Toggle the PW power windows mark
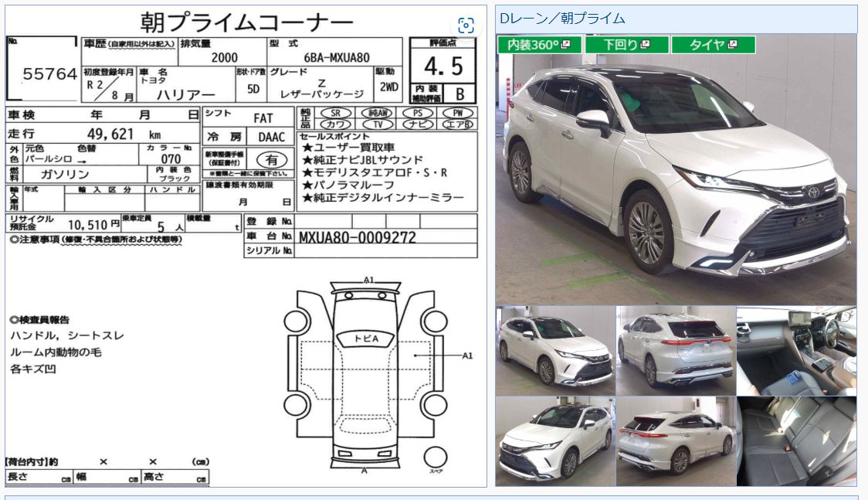The image size is (868, 500). pos(459,112)
